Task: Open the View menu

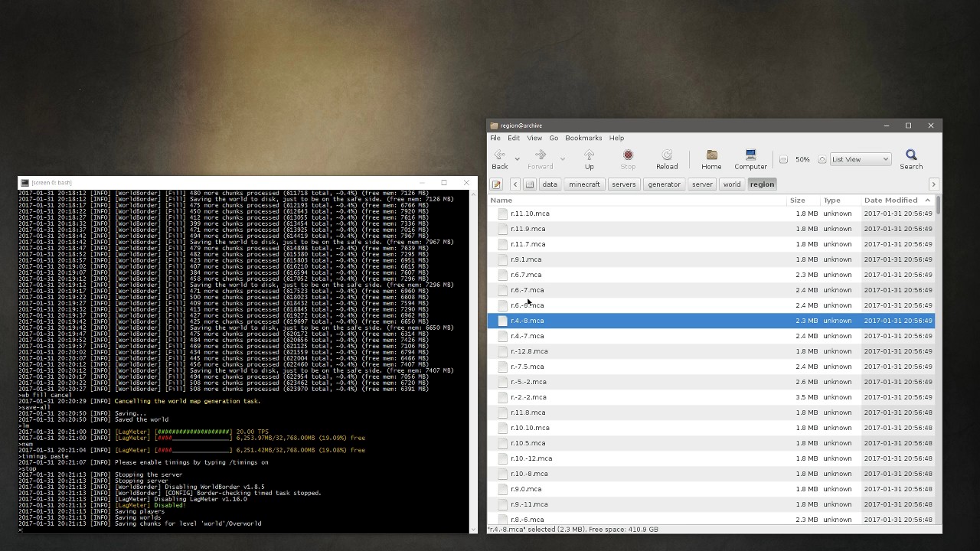Action: tap(534, 138)
